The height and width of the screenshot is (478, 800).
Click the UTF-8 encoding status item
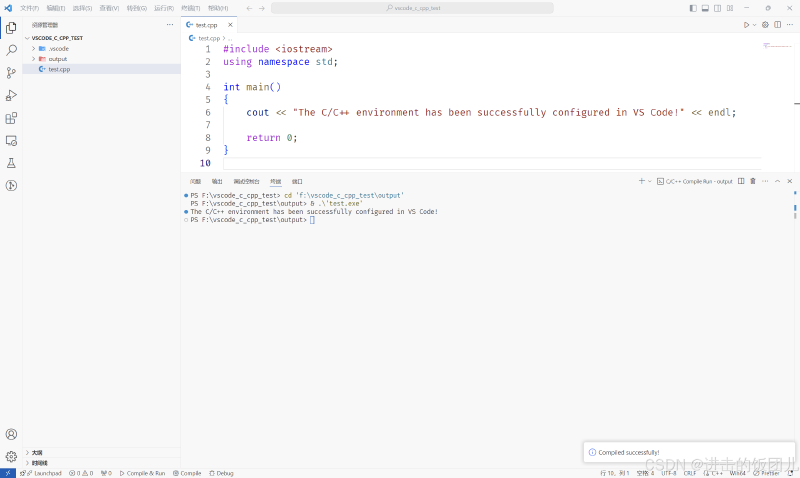pyautogui.click(x=669, y=473)
